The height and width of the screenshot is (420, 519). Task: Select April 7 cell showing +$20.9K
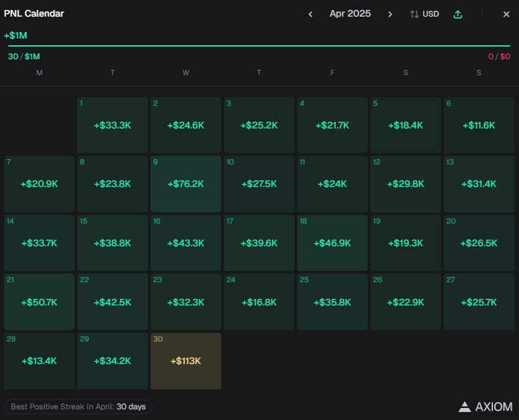[39, 184]
